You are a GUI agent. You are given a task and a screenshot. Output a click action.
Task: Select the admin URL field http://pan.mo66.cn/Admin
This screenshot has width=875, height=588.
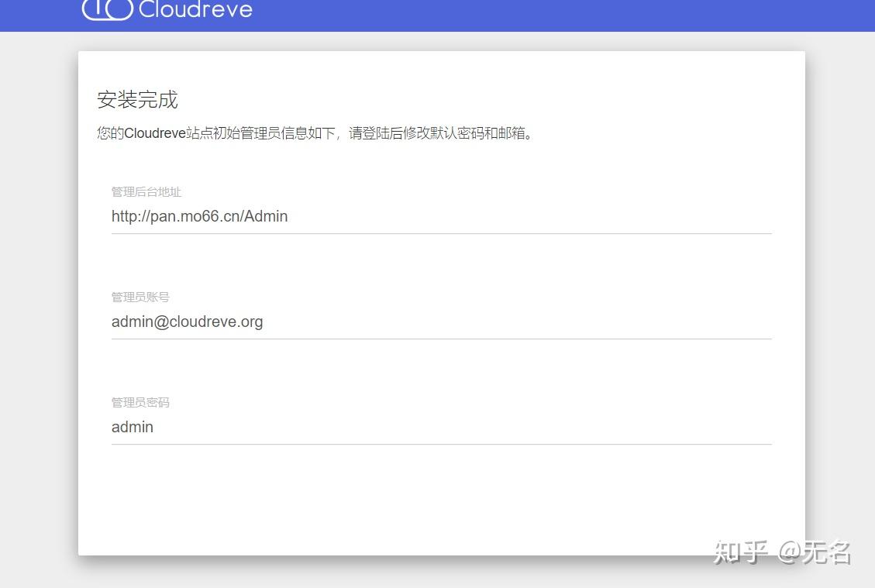coord(442,216)
